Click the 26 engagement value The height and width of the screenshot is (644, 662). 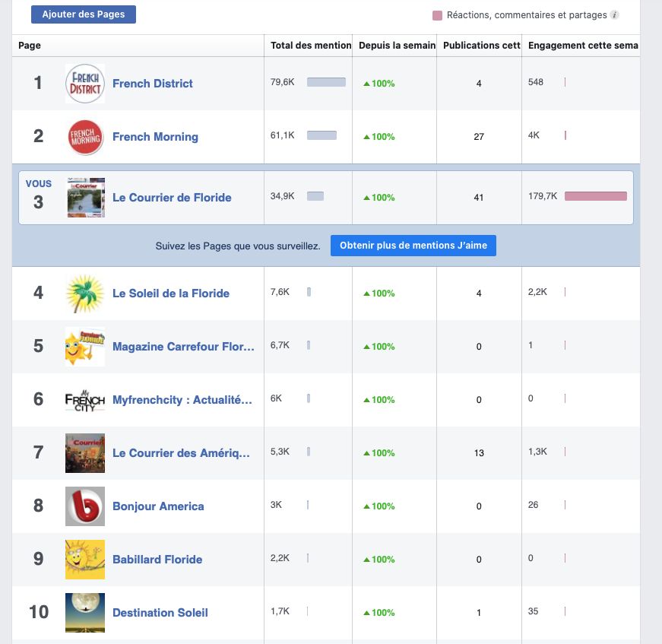pyautogui.click(x=534, y=505)
